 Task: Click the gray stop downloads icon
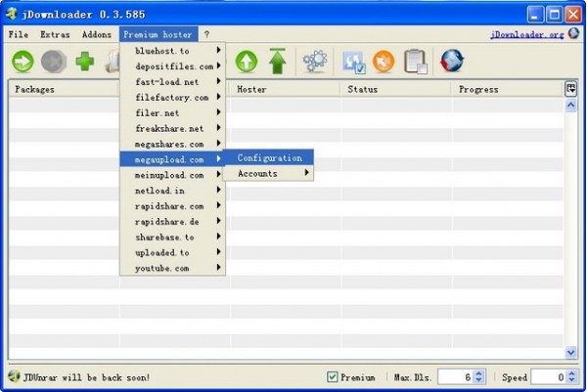coord(54,62)
